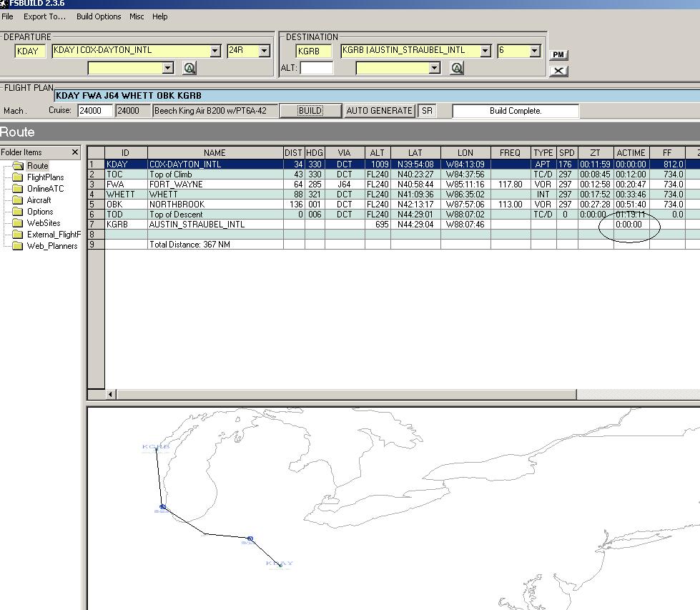Viewport: 700px width, 610px height.
Task: Click the Beech King Air B200 aircraft field
Action: point(215,111)
